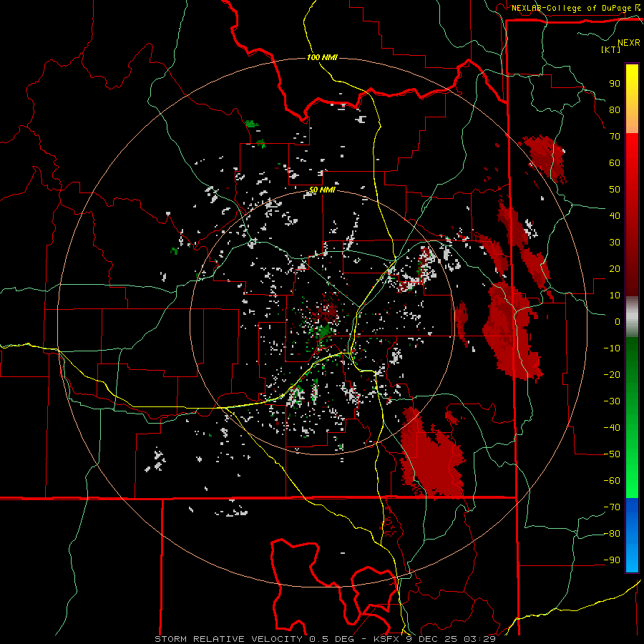This screenshot has height=644, width=644.
Task: Click the 40 value on velocity scale
Action: click(x=615, y=216)
